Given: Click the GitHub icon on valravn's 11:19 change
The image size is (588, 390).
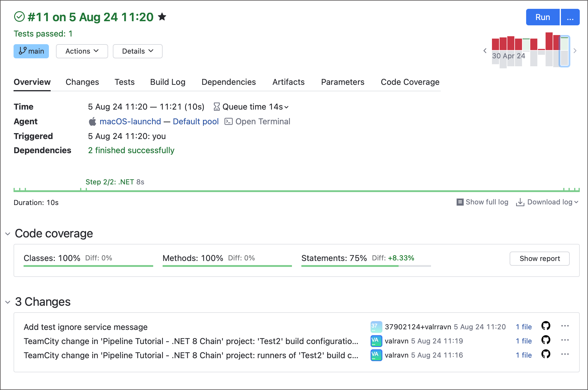Looking at the screenshot, I should [546, 341].
